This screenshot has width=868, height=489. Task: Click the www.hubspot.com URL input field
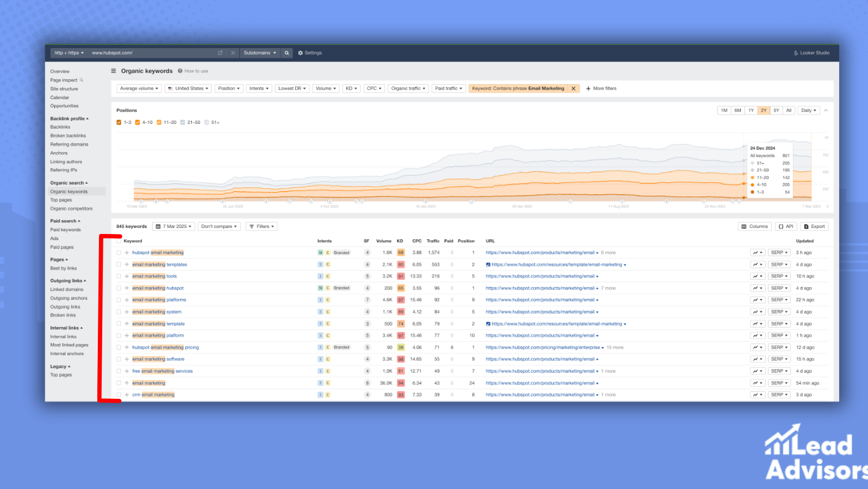tap(152, 53)
